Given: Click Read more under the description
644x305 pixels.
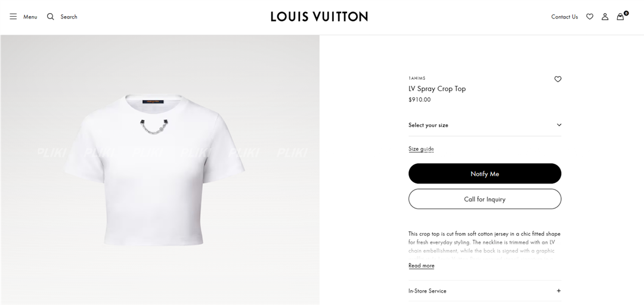Looking at the screenshot, I should 421,266.
